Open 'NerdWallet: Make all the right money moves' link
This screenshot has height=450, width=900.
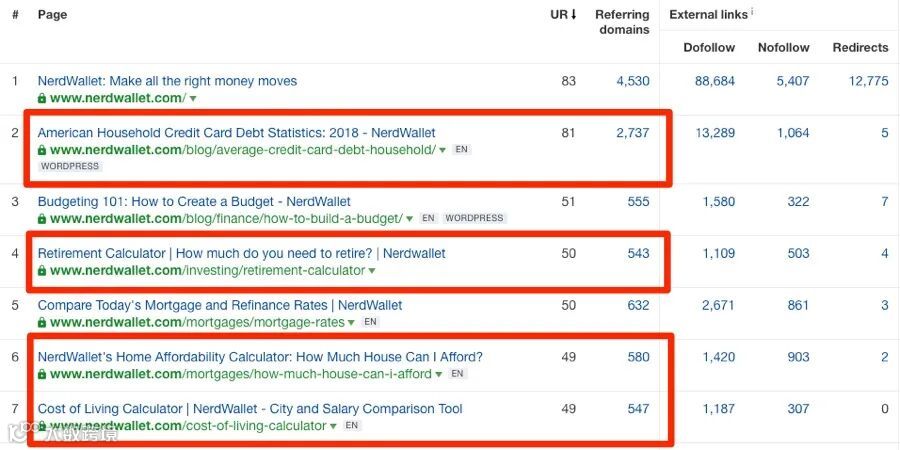tap(168, 81)
